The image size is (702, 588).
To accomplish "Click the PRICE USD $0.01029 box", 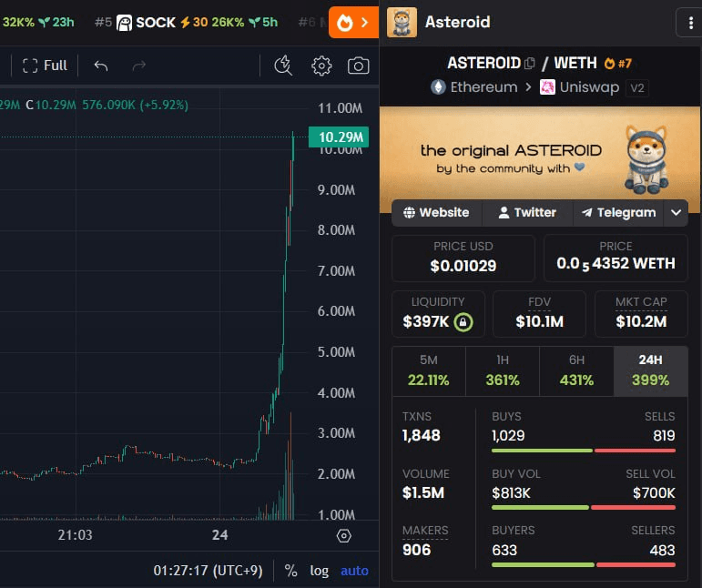I will tap(463, 258).
